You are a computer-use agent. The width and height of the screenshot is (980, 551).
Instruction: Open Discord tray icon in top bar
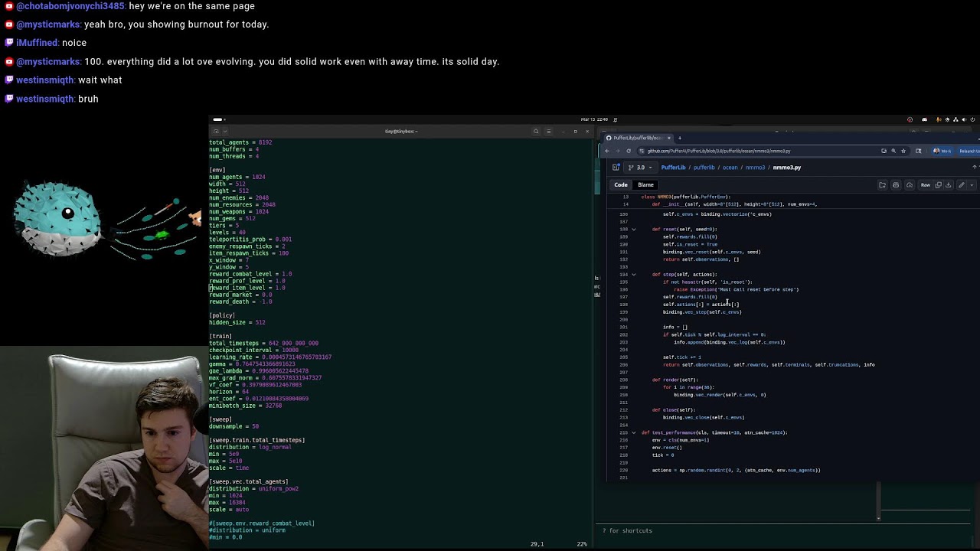point(924,119)
